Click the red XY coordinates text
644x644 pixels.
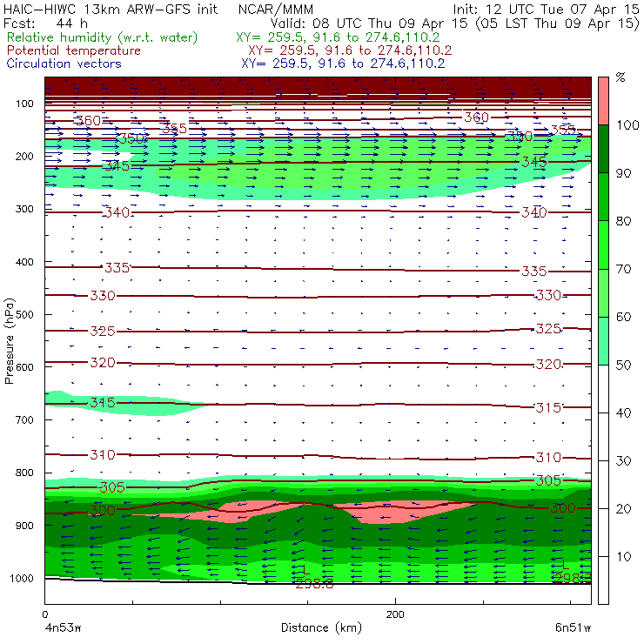coord(350,50)
